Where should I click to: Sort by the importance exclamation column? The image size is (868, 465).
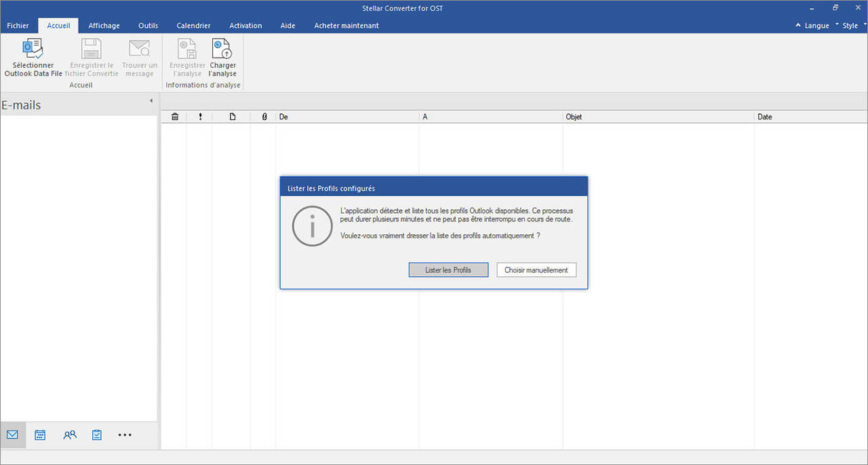200,117
